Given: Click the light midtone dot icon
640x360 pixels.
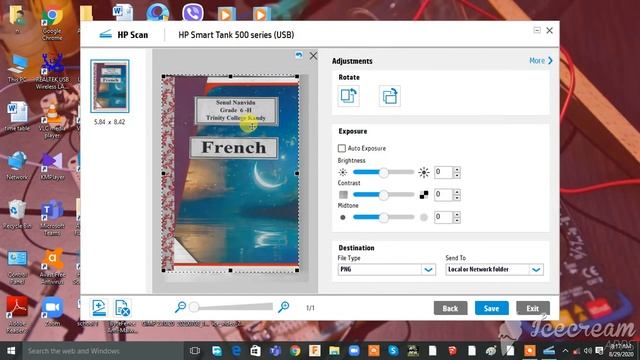Looking at the screenshot, I should (x=424, y=217).
